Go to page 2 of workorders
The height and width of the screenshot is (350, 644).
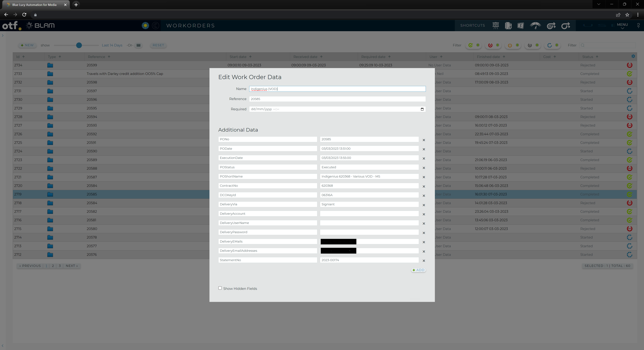(x=53, y=266)
